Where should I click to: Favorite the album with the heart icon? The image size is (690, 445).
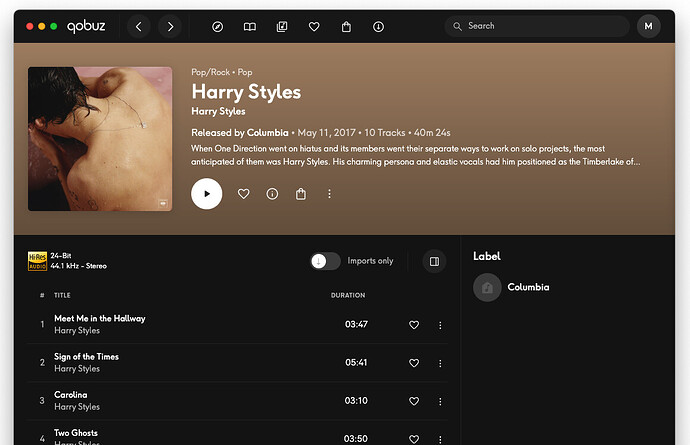click(x=243, y=194)
